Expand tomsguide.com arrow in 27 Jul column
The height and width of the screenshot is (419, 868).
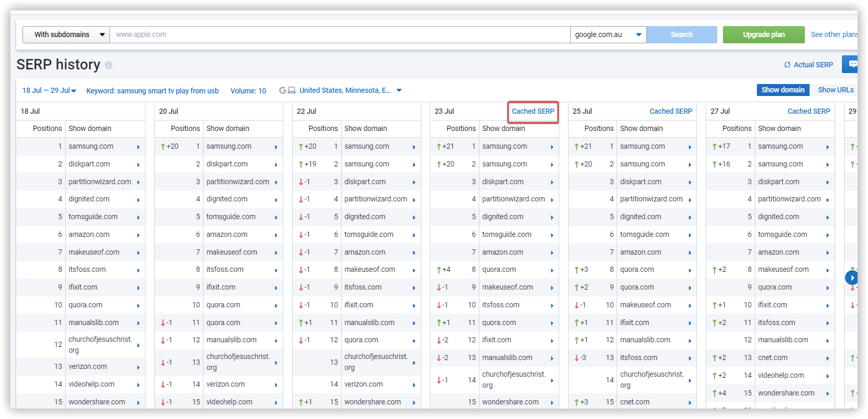(x=827, y=235)
